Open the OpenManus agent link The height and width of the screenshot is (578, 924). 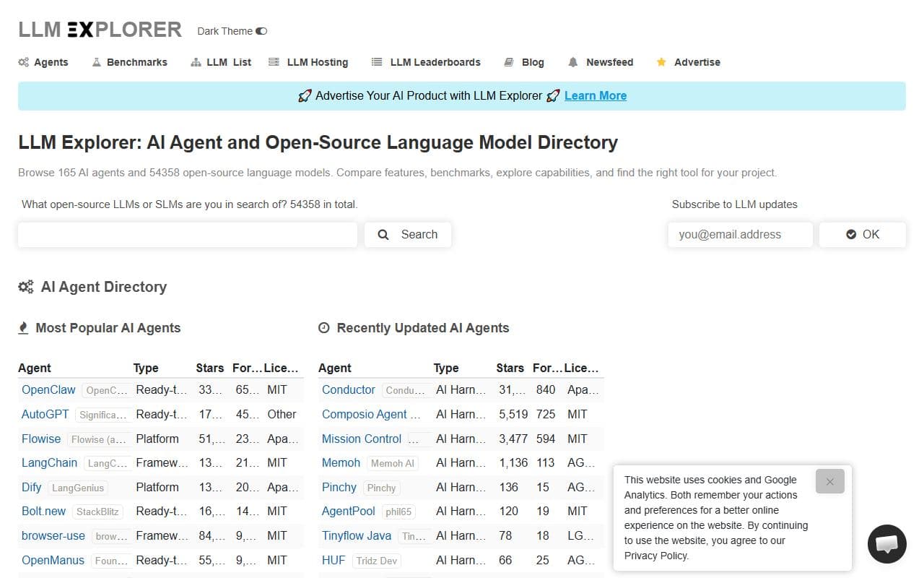pos(53,560)
